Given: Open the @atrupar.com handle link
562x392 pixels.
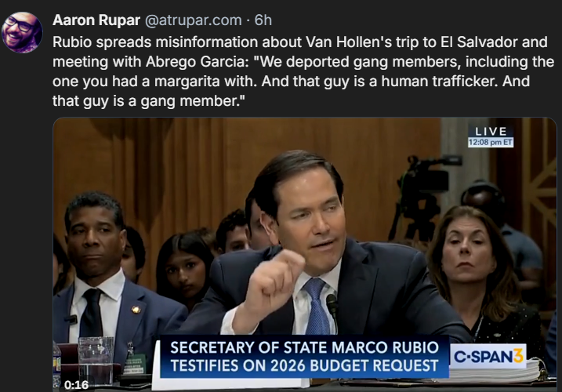Looking at the screenshot, I should [193, 20].
